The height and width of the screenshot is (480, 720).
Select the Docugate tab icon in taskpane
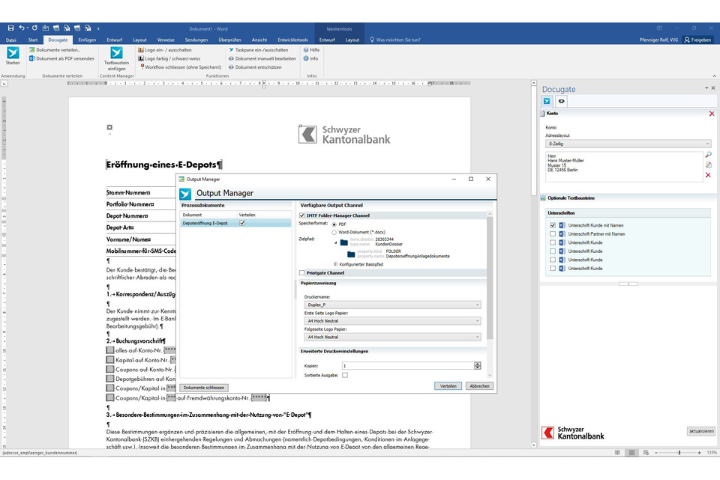click(547, 101)
